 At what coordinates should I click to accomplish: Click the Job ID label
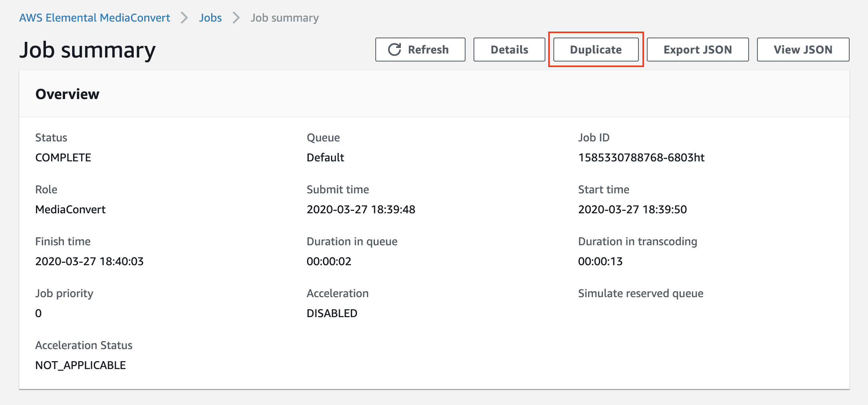[594, 137]
